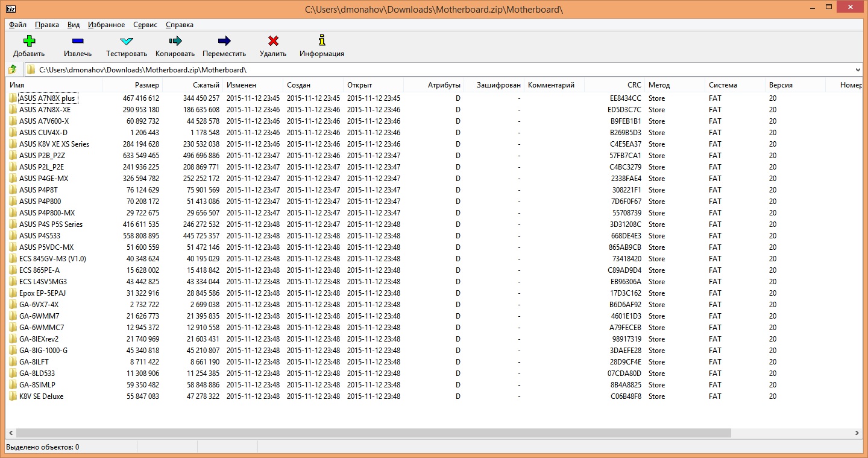Select the K8V SE Deluxe folder icon
This screenshot has width=868, height=458.
click(x=13, y=396)
